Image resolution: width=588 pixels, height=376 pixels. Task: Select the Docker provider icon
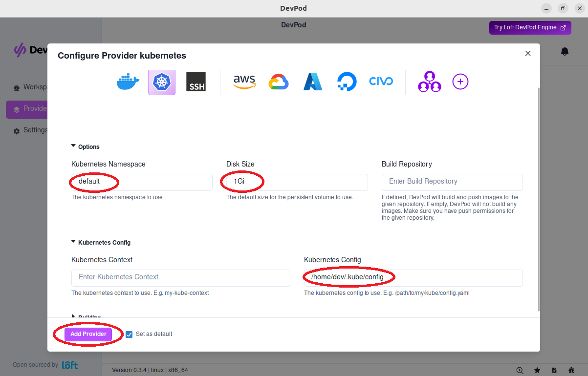[128, 82]
